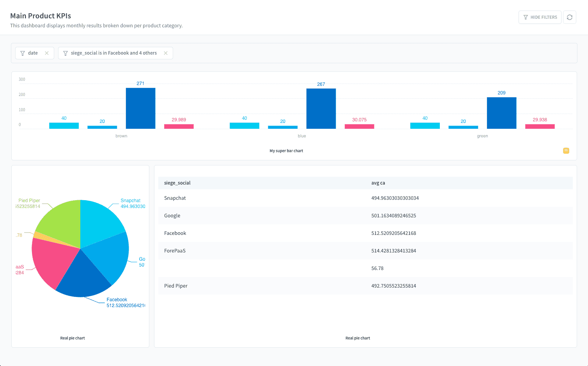Click the cyan 40 bar under green

point(425,126)
